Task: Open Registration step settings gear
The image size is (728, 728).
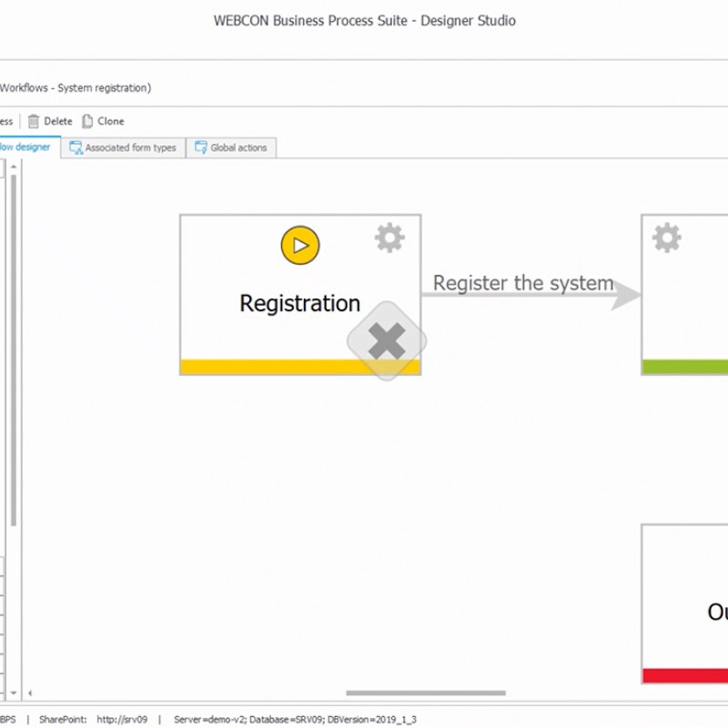Action: tap(389, 238)
